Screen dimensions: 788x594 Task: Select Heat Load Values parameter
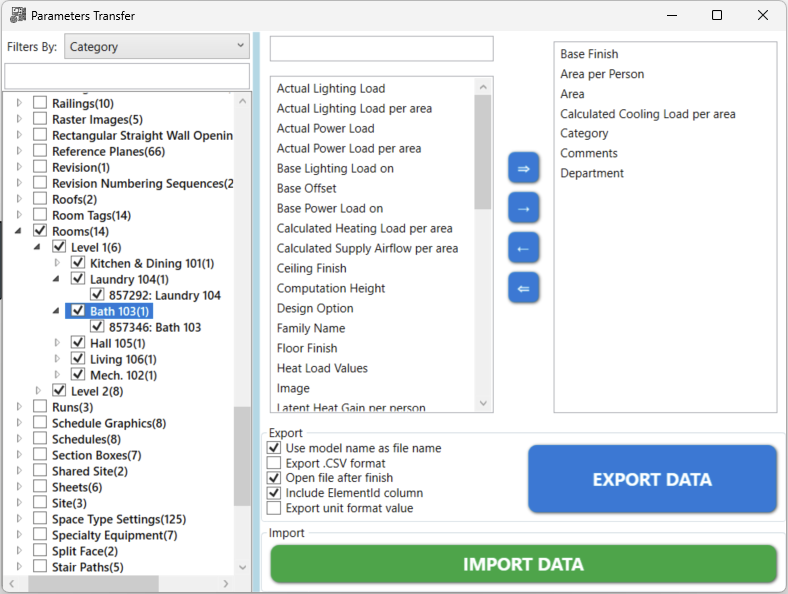[x=322, y=368]
